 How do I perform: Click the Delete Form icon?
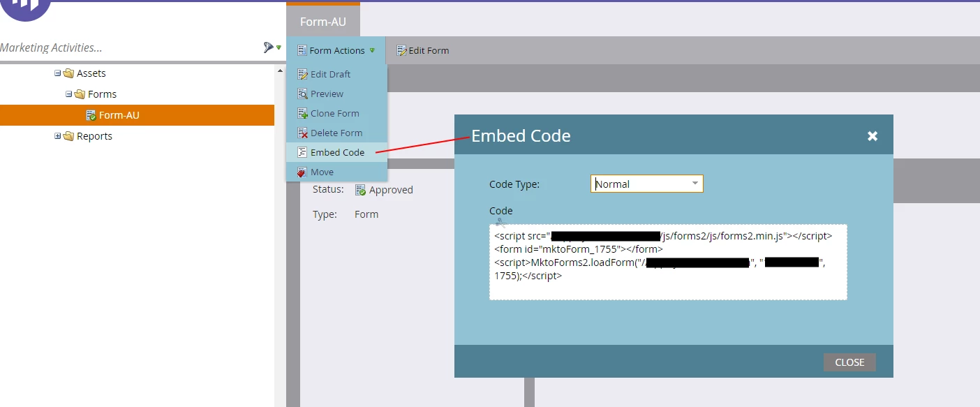[302, 133]
